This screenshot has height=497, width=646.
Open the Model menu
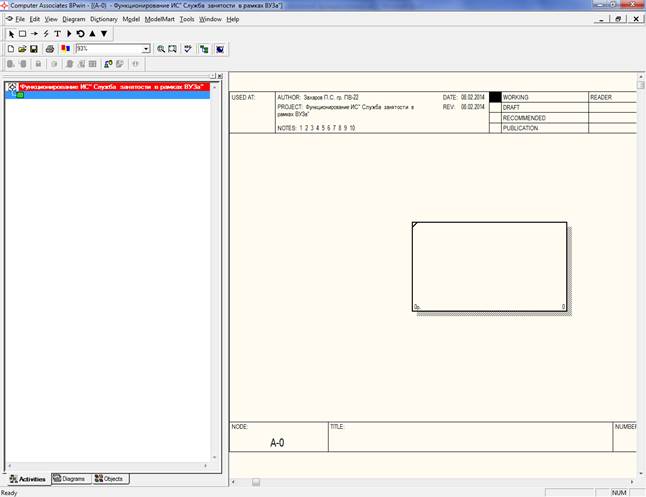click(131, 19)
